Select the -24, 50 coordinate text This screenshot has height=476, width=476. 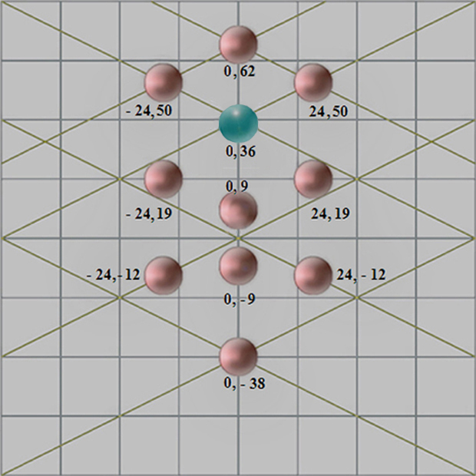pyautogui.click(x=147, y=111)
